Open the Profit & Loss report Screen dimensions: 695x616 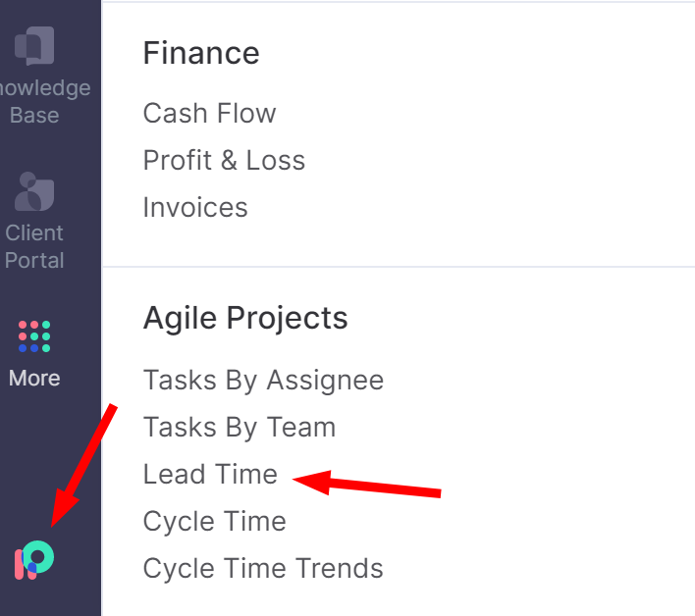click(x=224, y=160)
